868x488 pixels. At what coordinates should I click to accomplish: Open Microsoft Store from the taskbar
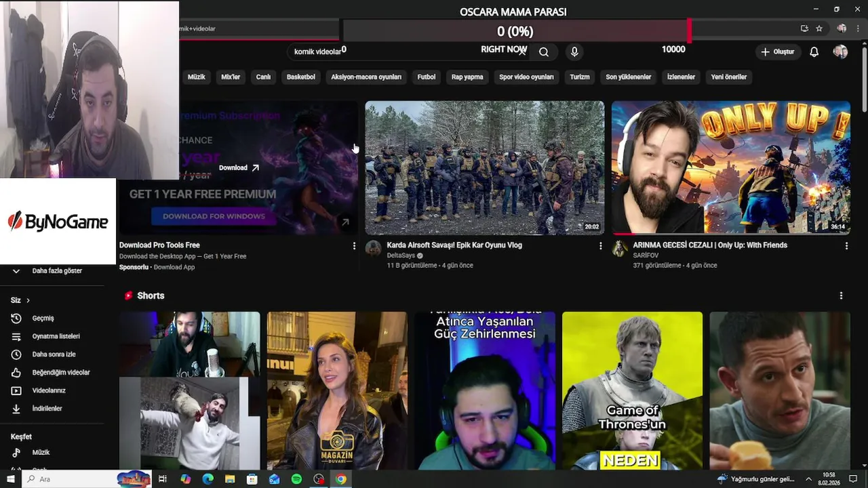tap(252, 479)
